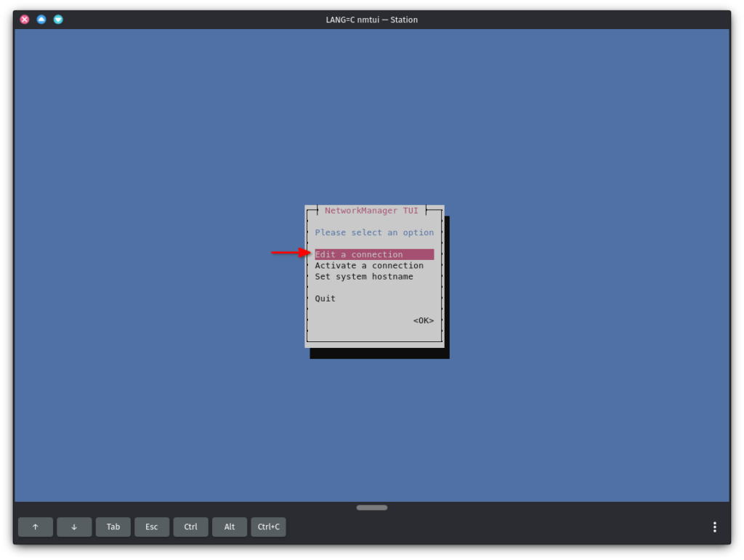Select Quit in NetworkManager TUI
The width and height of the screenshot is (744, 560).
pyautogui.click(x=325, y=299)
